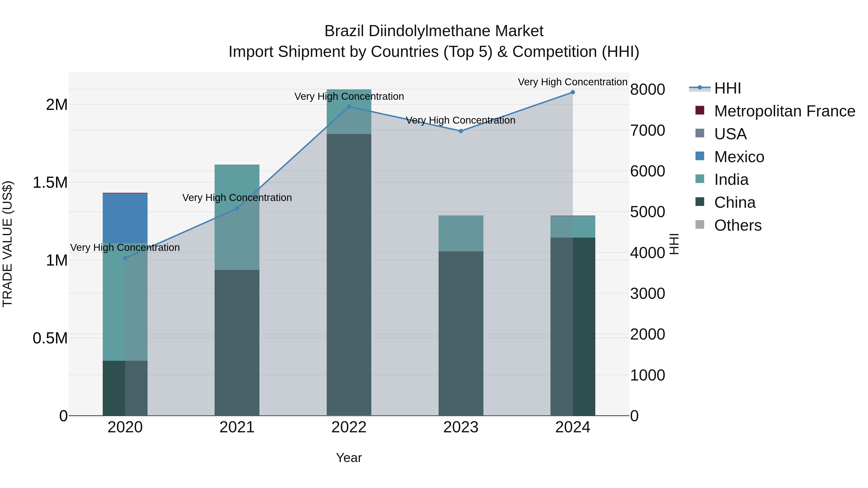The height and width of the screenshot is (488, 868).
Task: Click the India teal color swatch
Action: pyautogui.click(x=700, y=179)
